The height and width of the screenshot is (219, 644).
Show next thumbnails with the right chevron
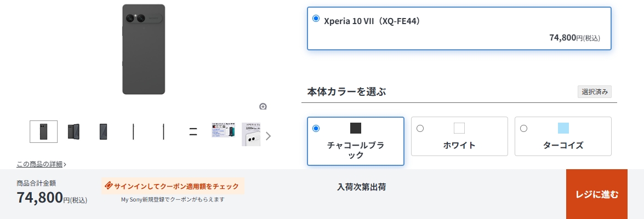[x=268, y=136]
